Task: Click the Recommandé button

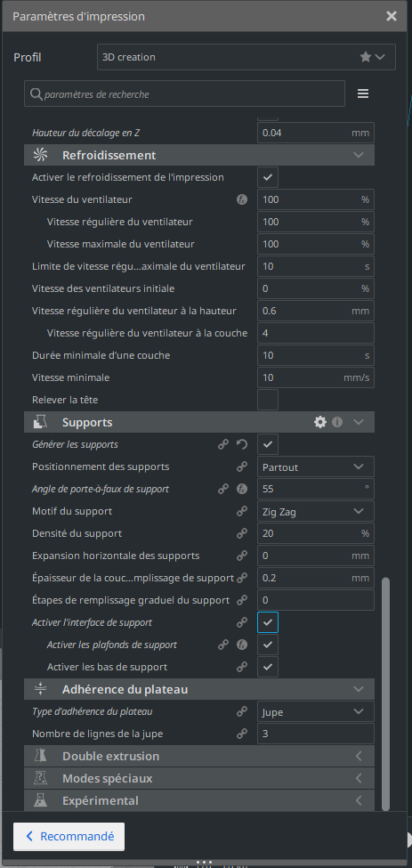Action: pyautogui.click(x=69, y=837)
